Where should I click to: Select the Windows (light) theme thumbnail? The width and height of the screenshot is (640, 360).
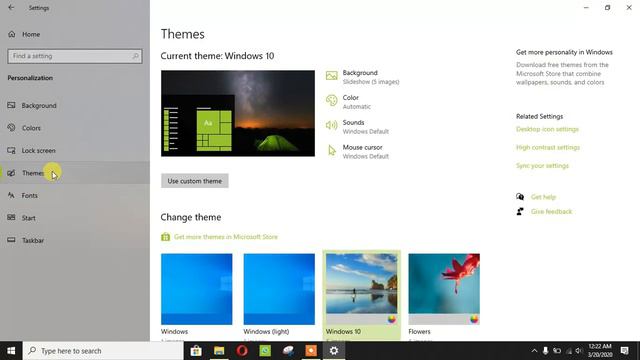pos(279,289)
